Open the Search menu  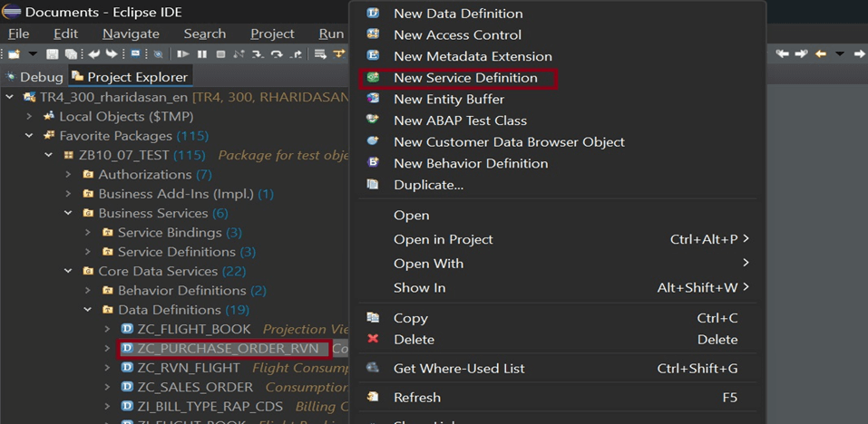(x=205, y=34)
